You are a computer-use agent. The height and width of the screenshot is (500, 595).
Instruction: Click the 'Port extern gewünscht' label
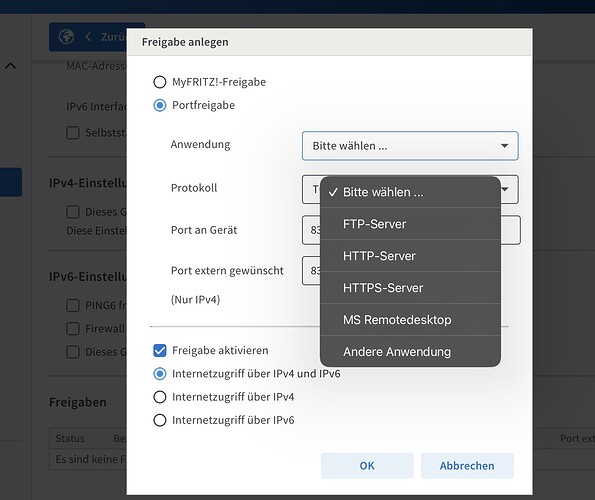[x=227, y=270]
